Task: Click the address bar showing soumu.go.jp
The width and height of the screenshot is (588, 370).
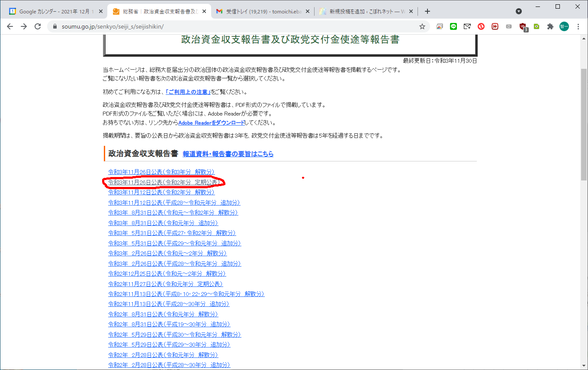Action: (x=234, y=26)
